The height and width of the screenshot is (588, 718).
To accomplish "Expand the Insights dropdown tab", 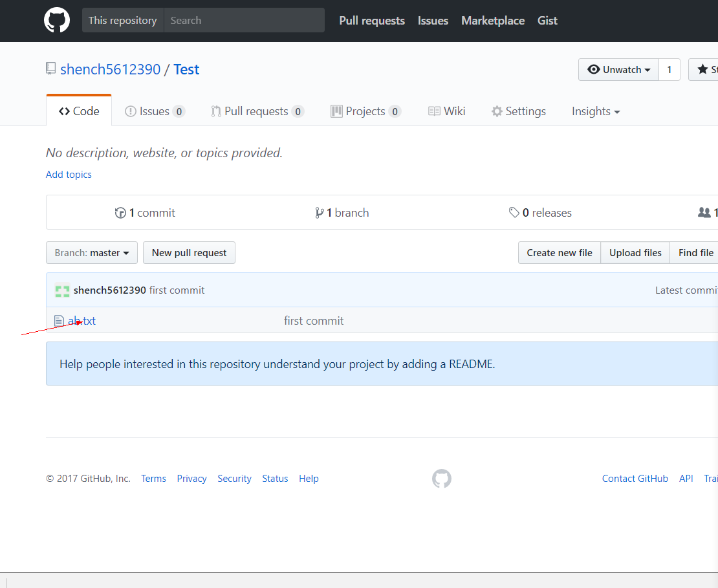I will tap(596, 111).
